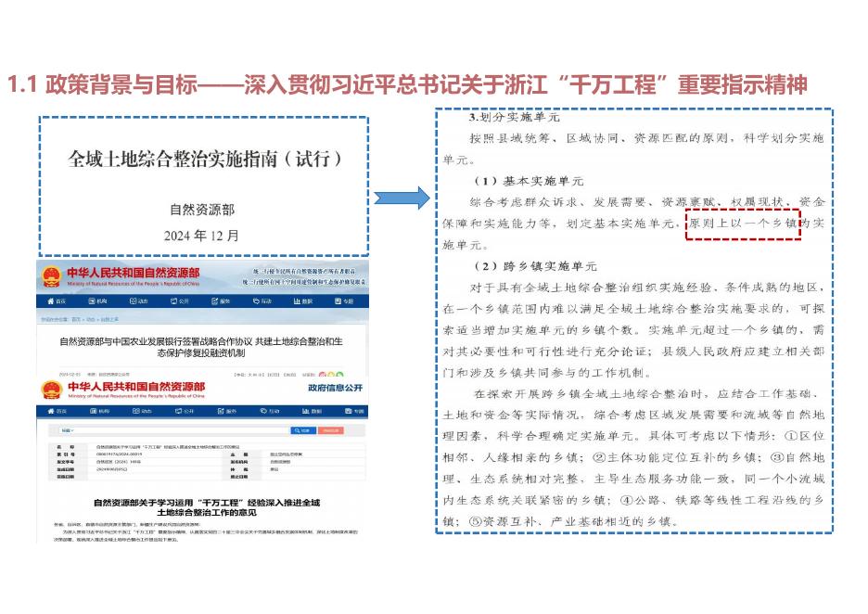Go to 互动 in the 政府信息公开 page navbar
Viewport: 868px width, 614px height.
tap(270, 412)
